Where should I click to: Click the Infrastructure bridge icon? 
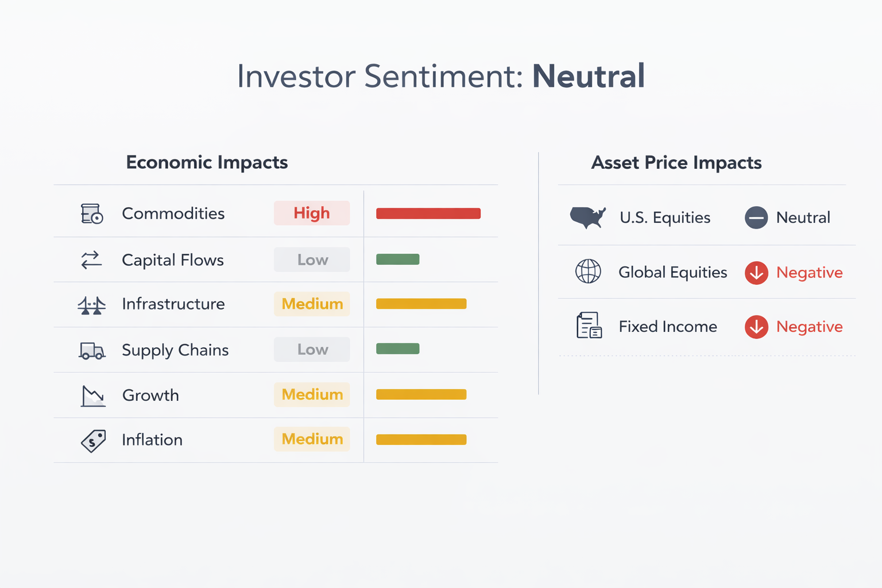tap(92, 304)
